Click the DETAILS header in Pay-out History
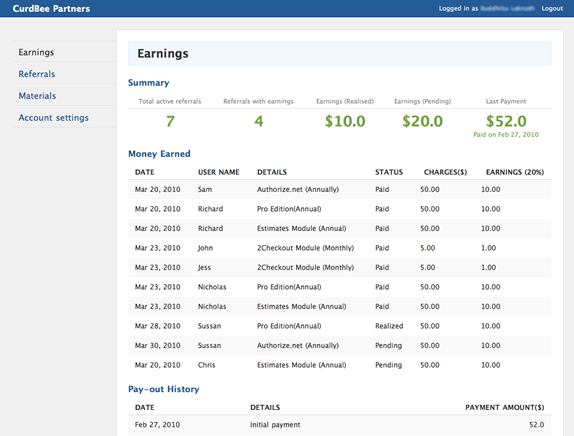This screenshot has height=436, width=574. pyautogui.click(x=265, y=407)
